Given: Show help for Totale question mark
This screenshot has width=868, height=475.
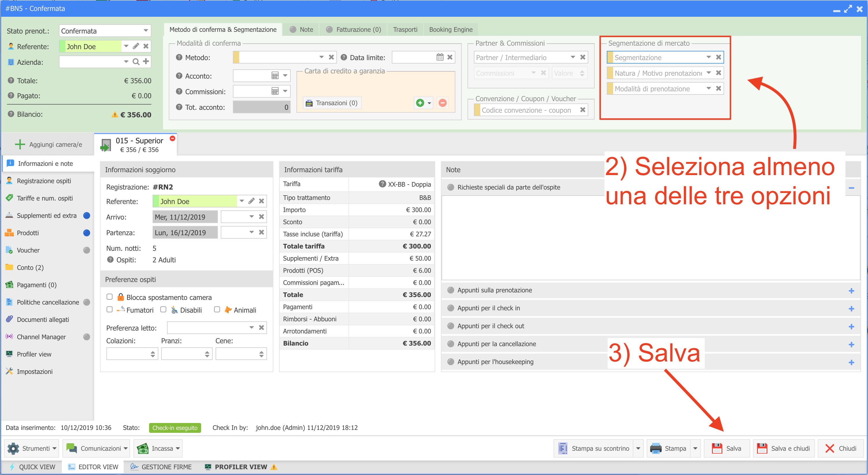Looking at the screenshot, I should [x=11, y=80].
